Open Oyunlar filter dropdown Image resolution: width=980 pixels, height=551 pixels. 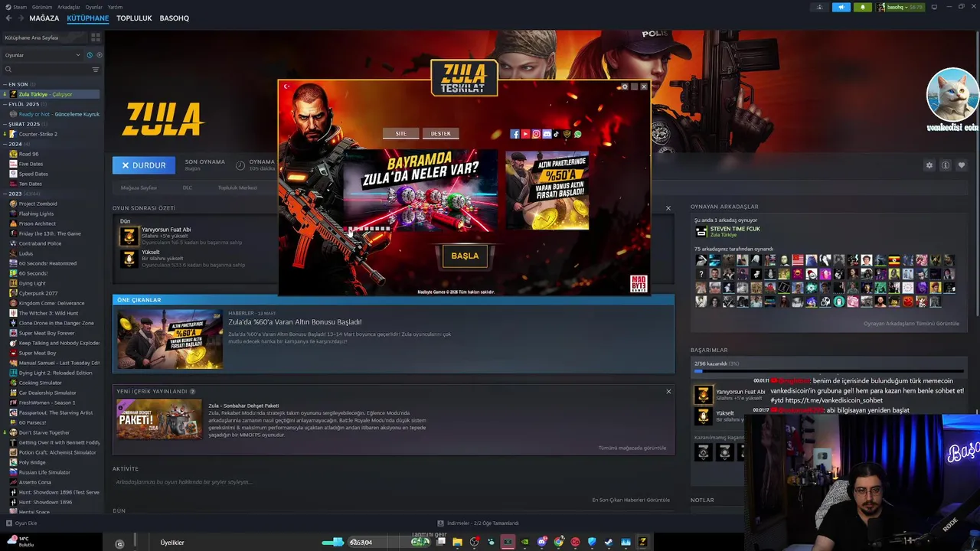coord(42,55)
